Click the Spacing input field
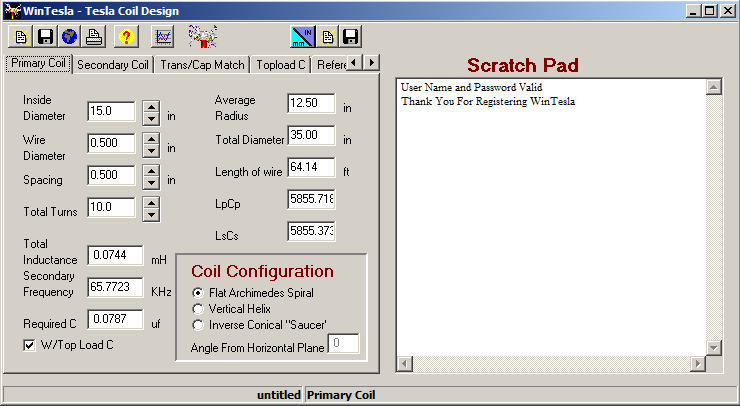This screenshot has width=740, height=406. 111,175
